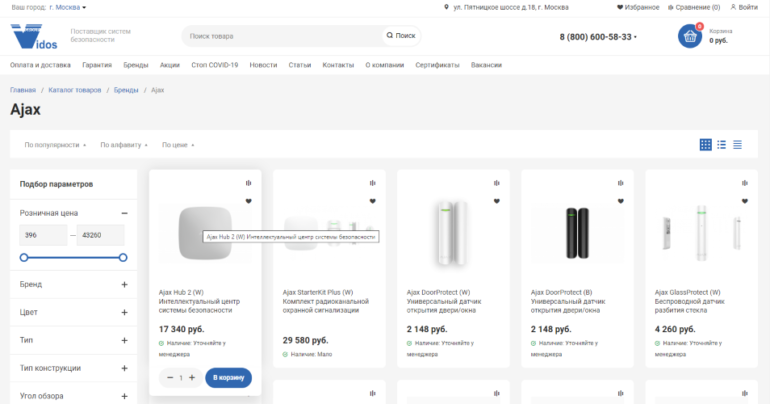This screenshot has height=404, width=770.
Task: Open Ajax StarterKit Plus (W) title link
Action: tap(326, 301)
